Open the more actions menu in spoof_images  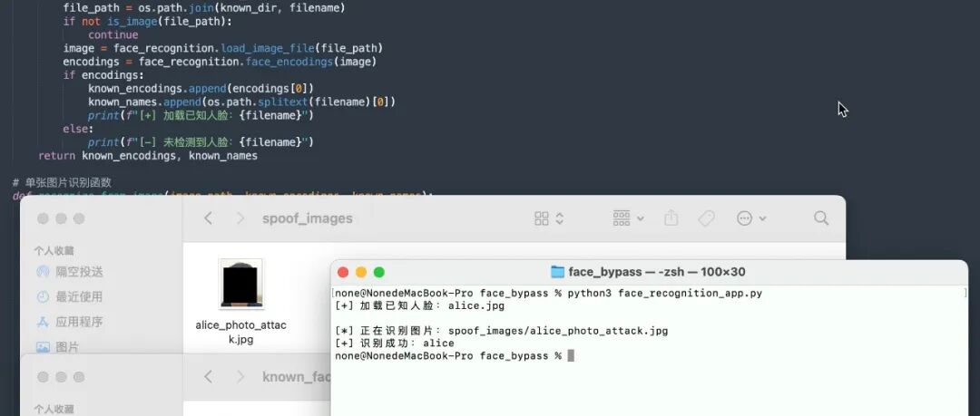tap(750, 218)
